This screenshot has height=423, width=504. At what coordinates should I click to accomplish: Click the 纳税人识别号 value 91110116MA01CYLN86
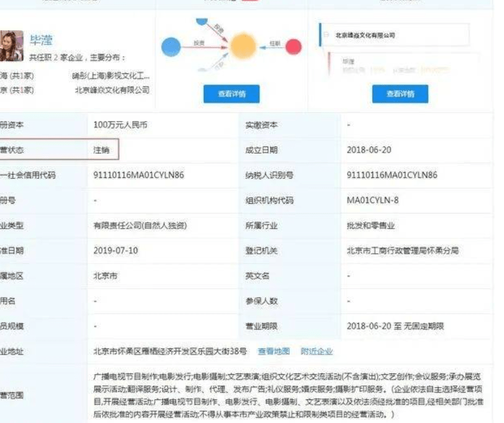[x=392, y=175]
